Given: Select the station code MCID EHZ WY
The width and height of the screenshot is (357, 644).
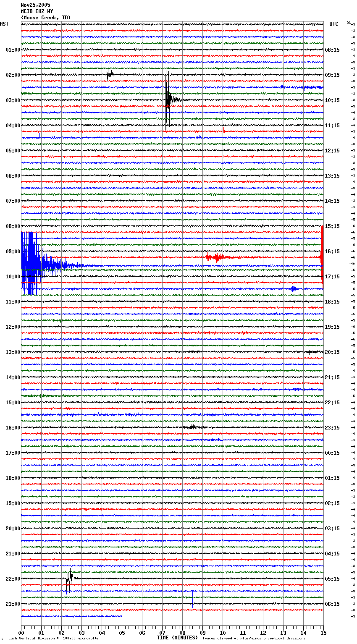Looking at the screenshot, I should coord(37,11).
